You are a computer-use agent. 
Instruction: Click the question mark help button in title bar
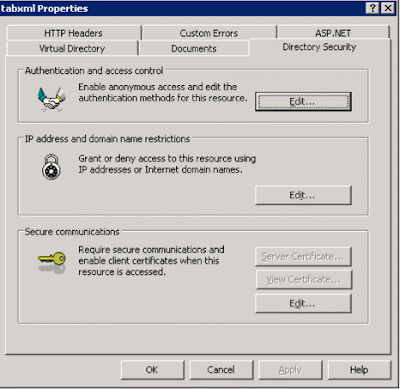coord(373,8)
